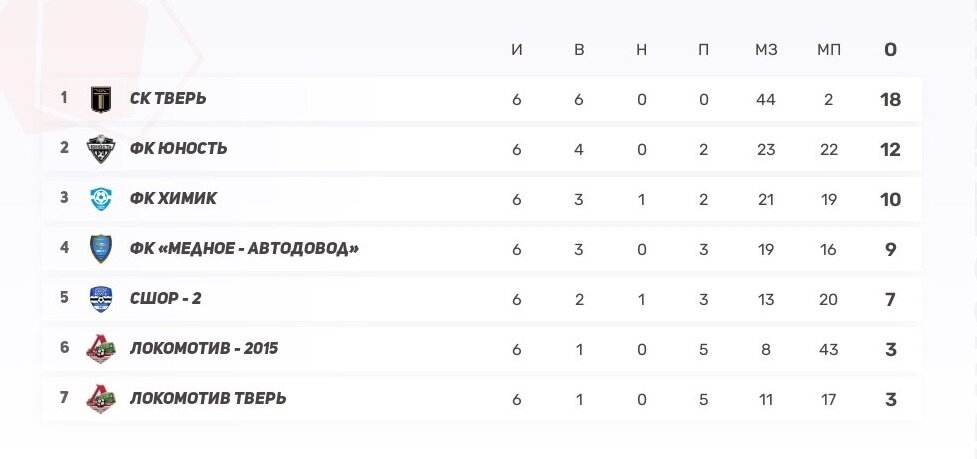Select the ФК ХИМИК team name
The height and width of the screenshot is (459, 977).
[174, 198]
